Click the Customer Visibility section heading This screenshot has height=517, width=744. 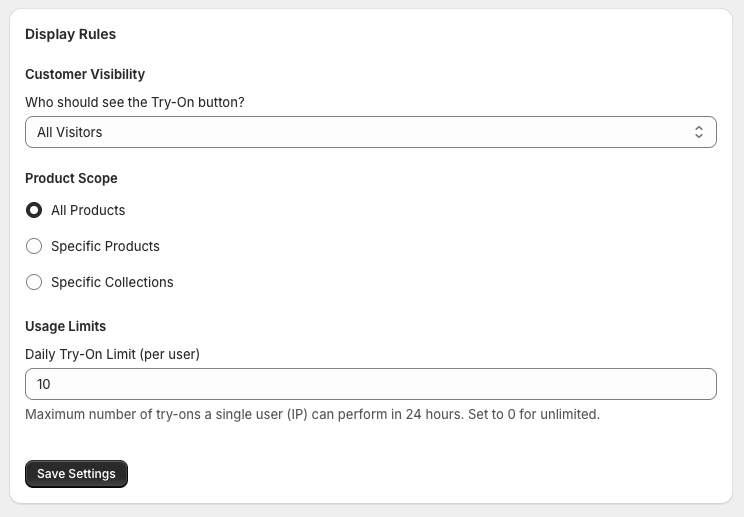tap(85, 74)
